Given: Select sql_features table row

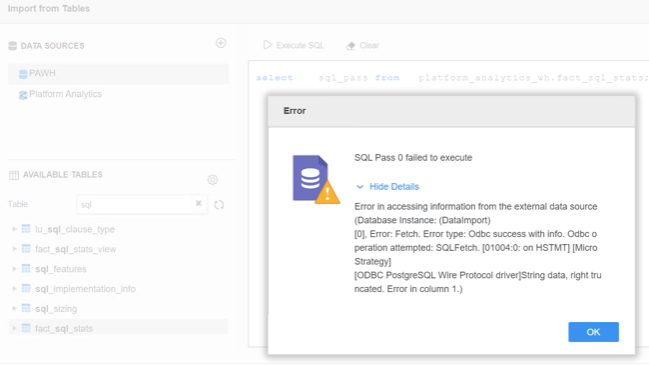Looking at the screenshot, I should pos(118,269).
